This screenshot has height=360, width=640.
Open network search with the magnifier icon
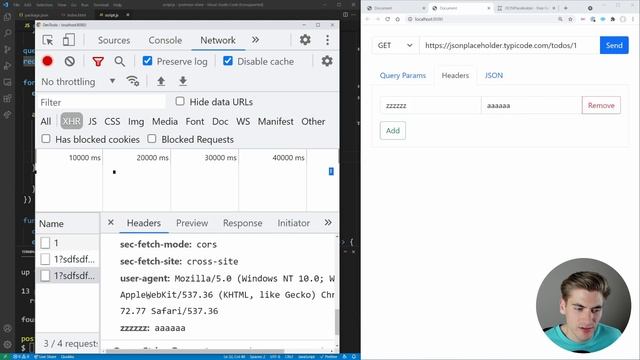(120, 61)
